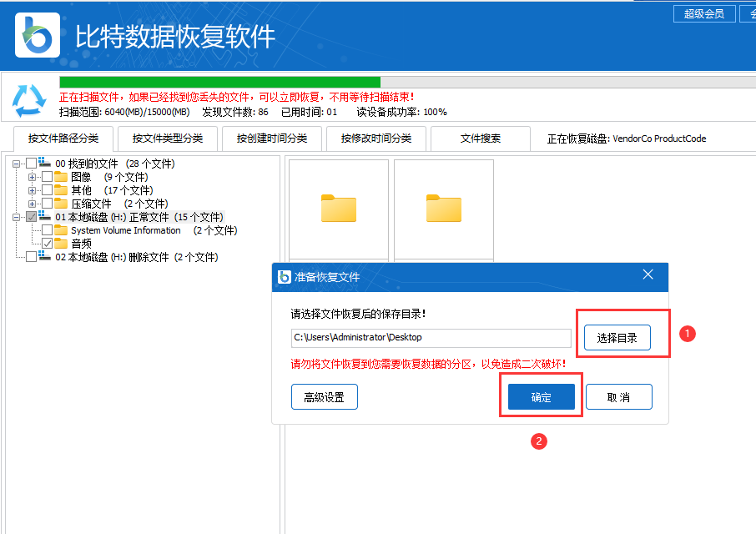Check the 00 找到的文件 checkbox
Screen dimensions: 756x534
pyautogui.click(x=32, y=164)
